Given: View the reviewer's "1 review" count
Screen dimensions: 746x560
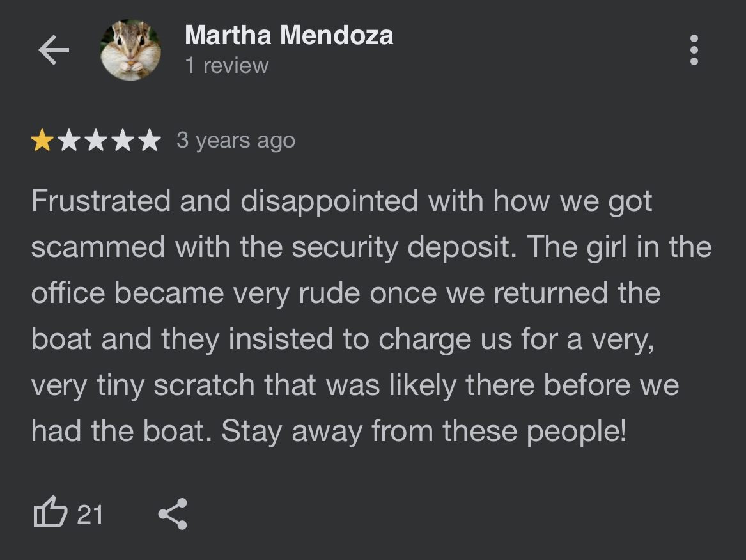Looking at the screenshot, I should pos(227,66).
